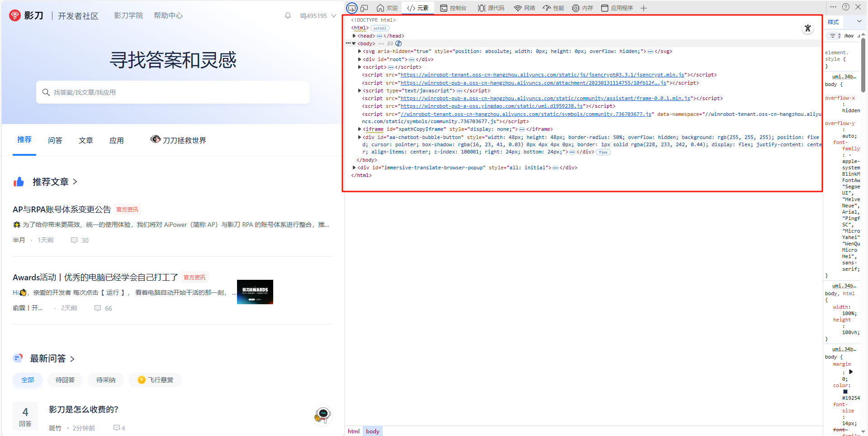Screen dimensions: 868x436
Task: Select the 样式 (Styles) sidebar tab
Action: pos(833,22)
